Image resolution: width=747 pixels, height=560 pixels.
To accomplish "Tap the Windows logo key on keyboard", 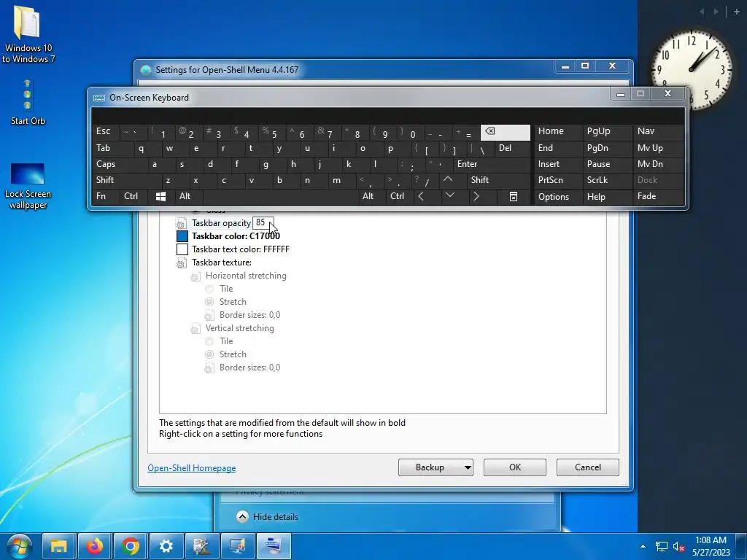I will (x=161, y=196).
